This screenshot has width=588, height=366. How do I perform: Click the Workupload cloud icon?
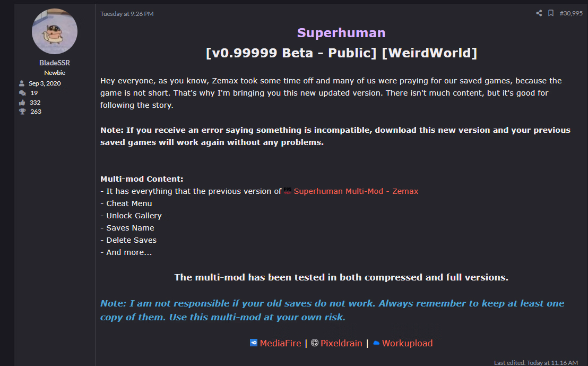tap(376, 343)
